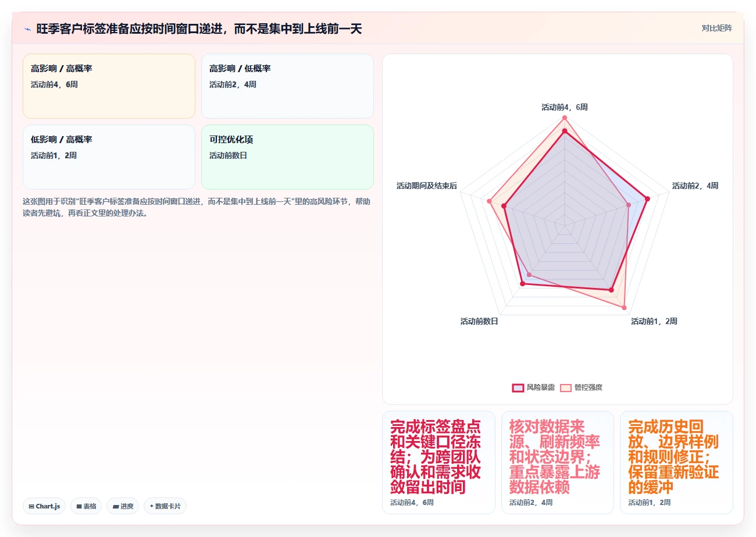The height and width of the screenshot is (537, 756).
Task: Click the radar axis label 活动前2，4周
Action: [695, 186]
